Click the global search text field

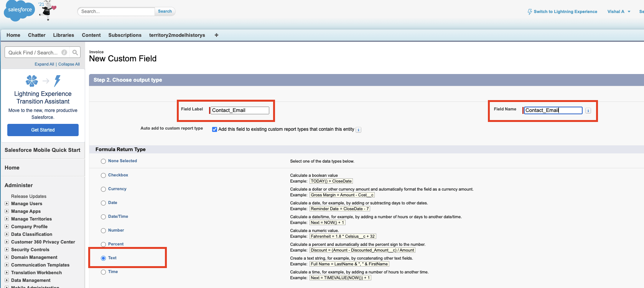[116, 12]
